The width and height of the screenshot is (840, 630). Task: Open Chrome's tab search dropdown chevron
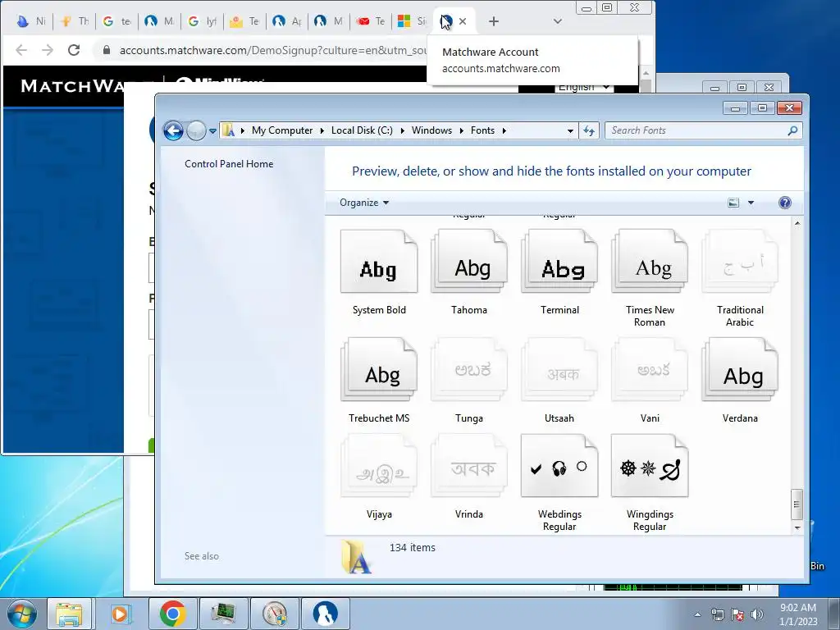tap(558, 21)
